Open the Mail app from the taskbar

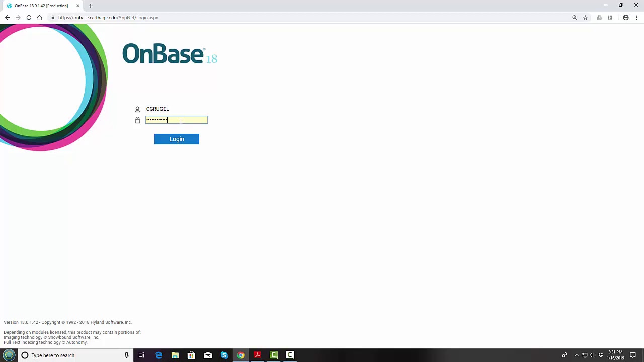tap(208, 355)
